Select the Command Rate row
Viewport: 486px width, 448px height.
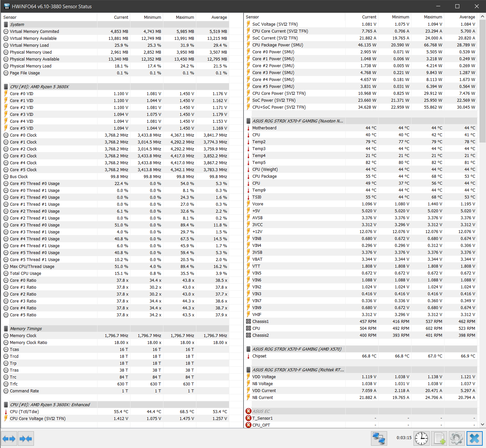click(x=115, y=391)
